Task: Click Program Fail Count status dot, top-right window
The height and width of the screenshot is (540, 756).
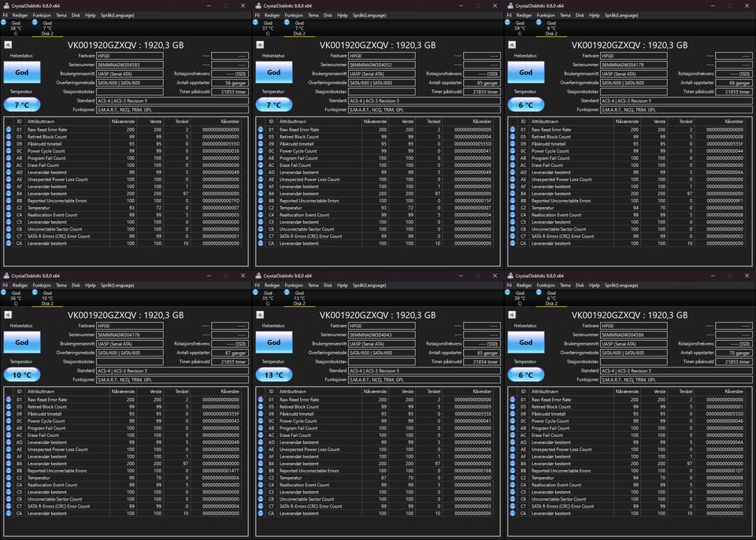Action: [513, 158]
